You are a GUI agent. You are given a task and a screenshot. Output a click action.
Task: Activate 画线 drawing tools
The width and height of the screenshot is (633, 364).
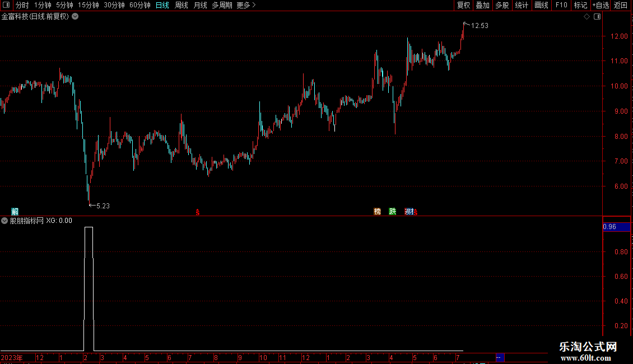541,5
